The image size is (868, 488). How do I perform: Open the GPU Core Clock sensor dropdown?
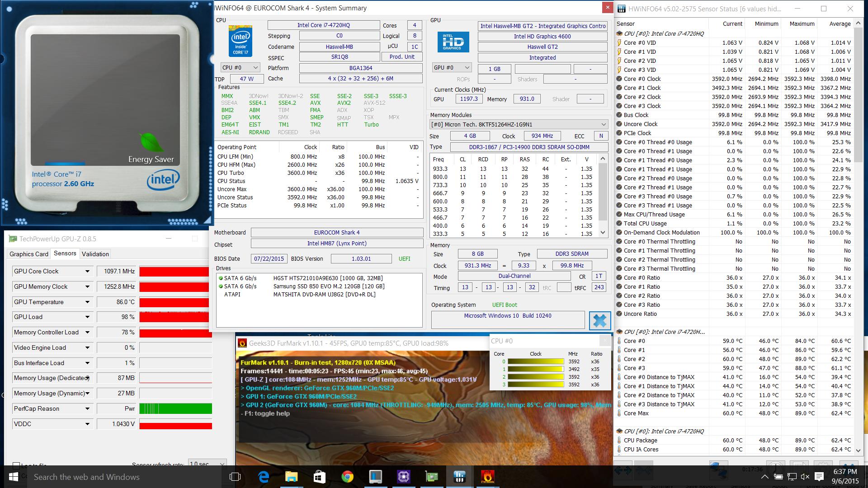[x=87, y=272]
